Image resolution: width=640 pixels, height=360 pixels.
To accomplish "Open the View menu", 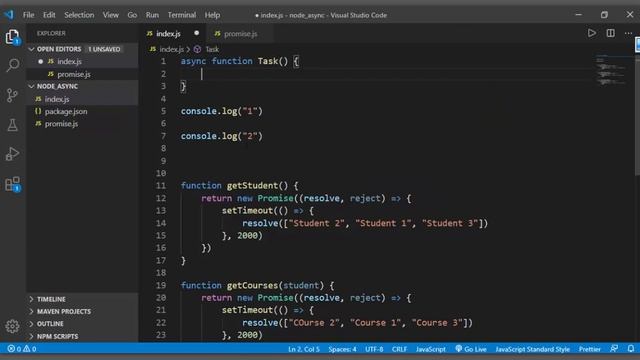I will coord(111,15).
